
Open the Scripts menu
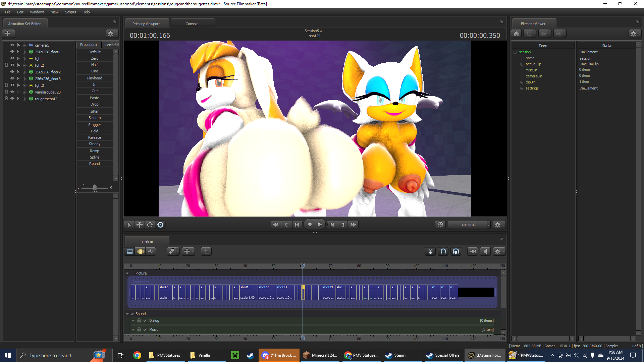70,12
